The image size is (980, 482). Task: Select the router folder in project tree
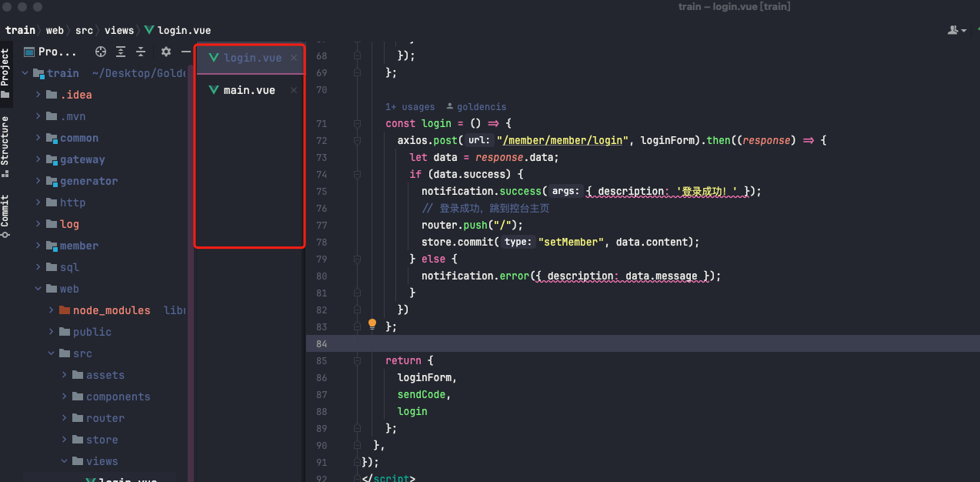tap(105, 418)
